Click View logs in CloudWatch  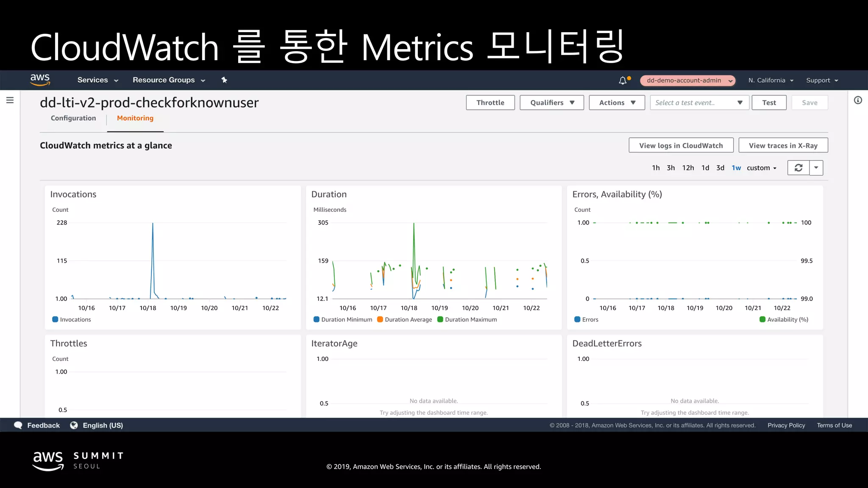click(681, 145)
